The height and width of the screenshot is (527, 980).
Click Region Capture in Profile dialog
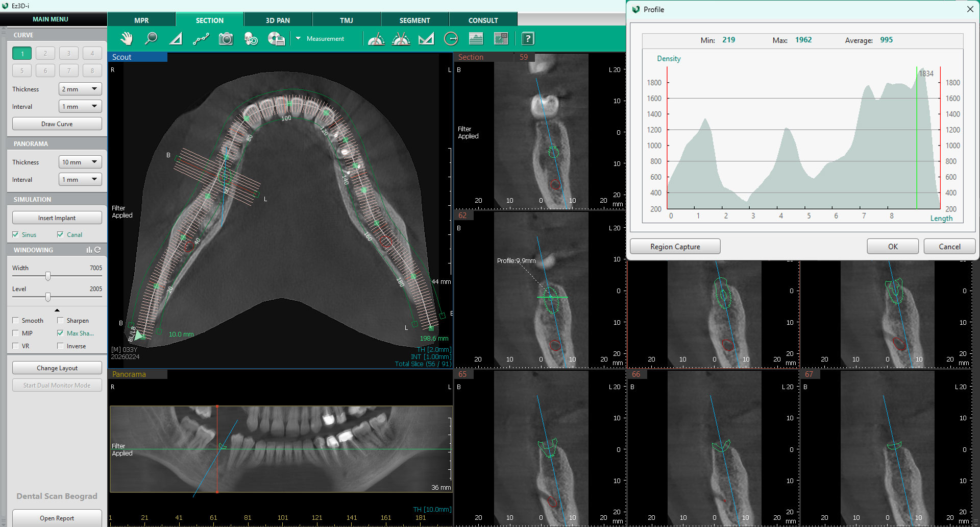pyautogui.click(x=675, y=246)
